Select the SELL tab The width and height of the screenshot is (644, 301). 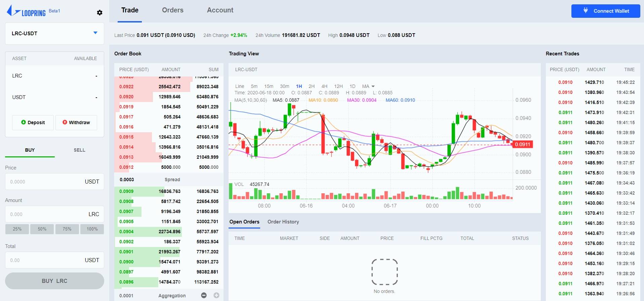point(79,150)
